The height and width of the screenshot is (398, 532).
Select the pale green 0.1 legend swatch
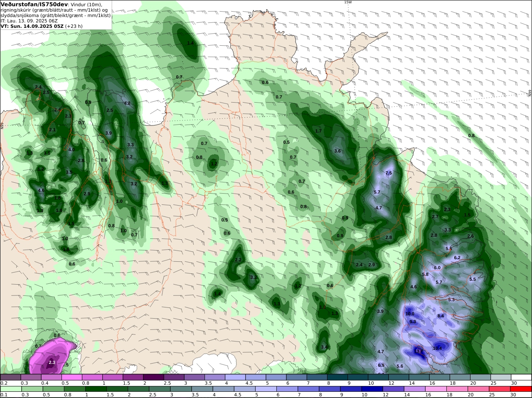[x=11, y=389]
